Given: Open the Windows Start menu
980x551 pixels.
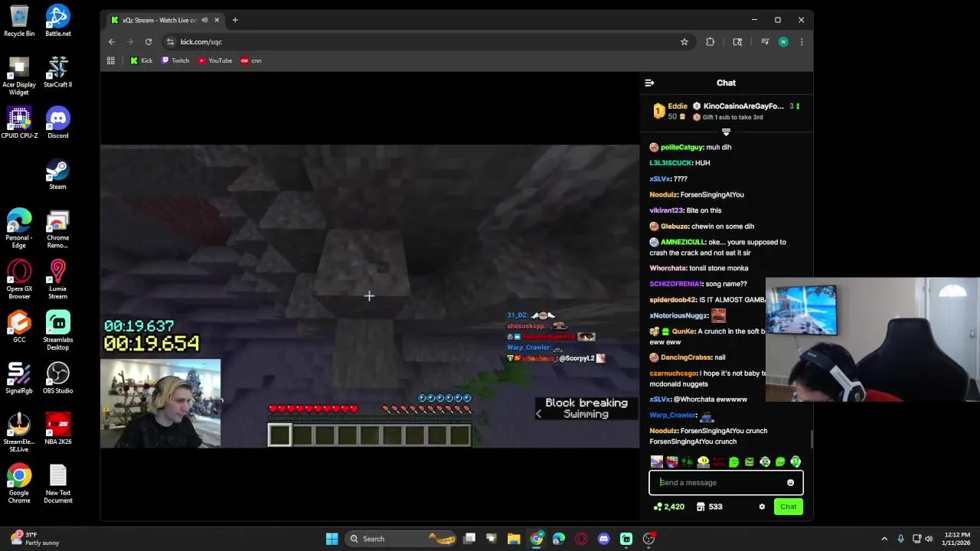Looking at the screenshot, I should pos(332,539).
